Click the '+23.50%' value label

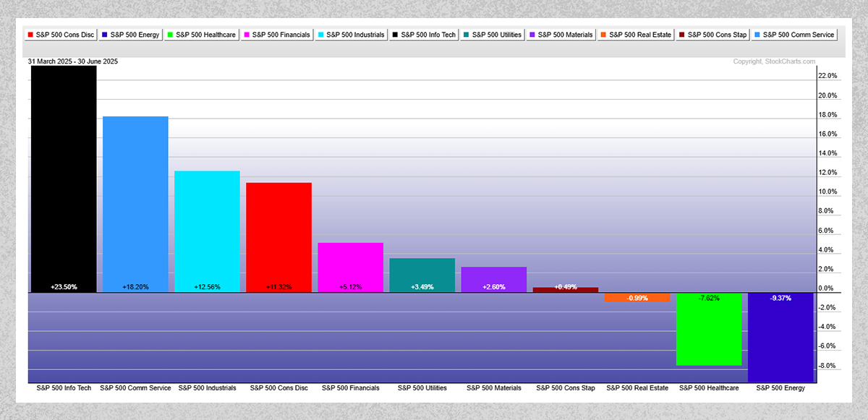[x=64, y=287]
